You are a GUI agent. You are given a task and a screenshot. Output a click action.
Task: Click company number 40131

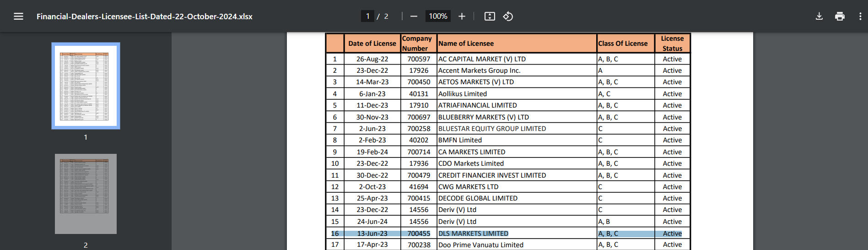(419, 94)
